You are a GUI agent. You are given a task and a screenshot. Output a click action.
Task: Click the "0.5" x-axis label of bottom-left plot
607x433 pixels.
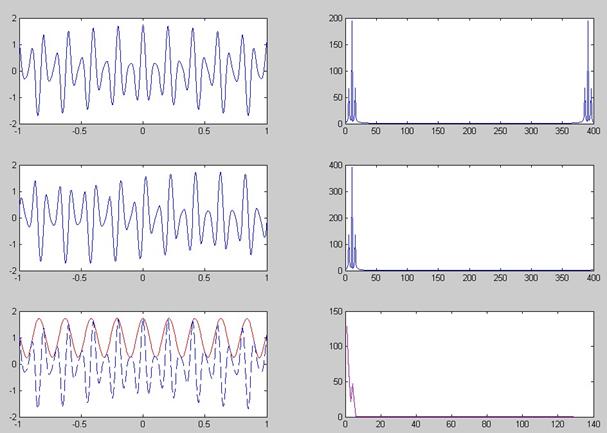point(204,424)
